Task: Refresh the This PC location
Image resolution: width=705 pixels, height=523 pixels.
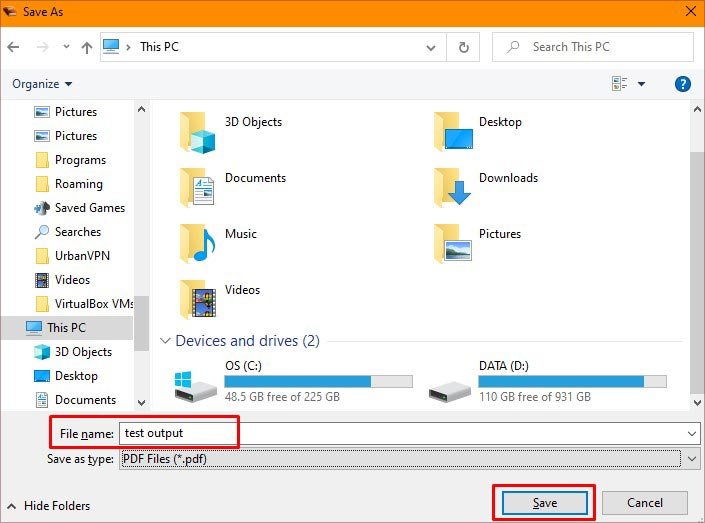Action: [463, 47]
